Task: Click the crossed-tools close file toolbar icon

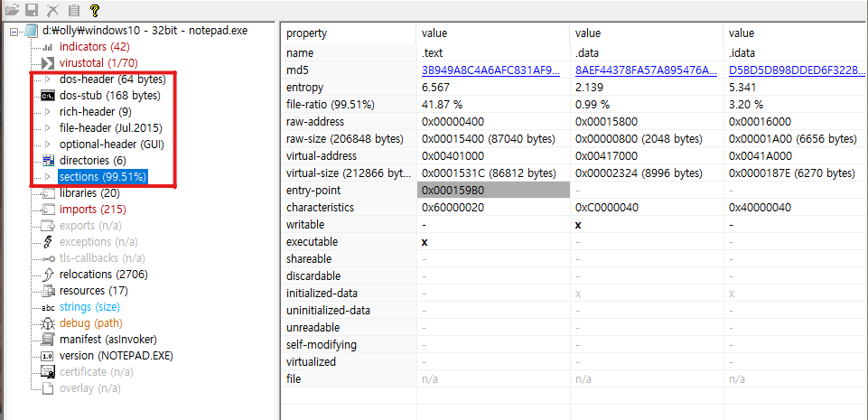Action: (x=52, y=9)
